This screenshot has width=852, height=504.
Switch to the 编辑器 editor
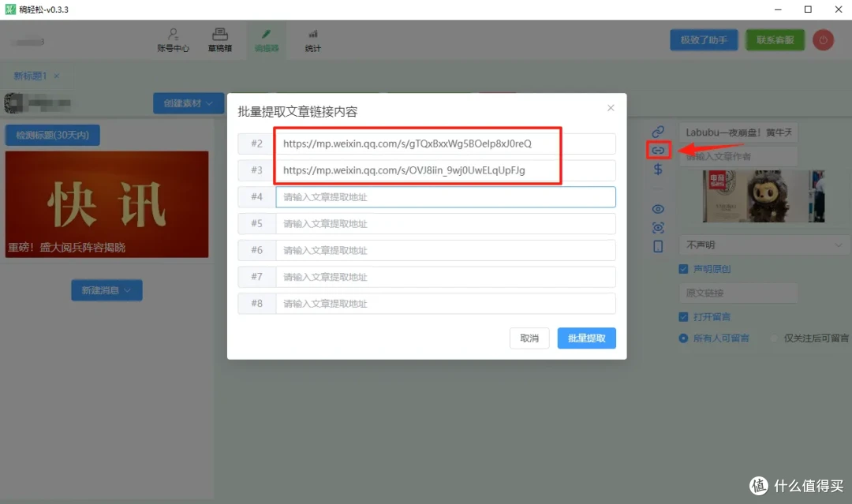(267, 40)
